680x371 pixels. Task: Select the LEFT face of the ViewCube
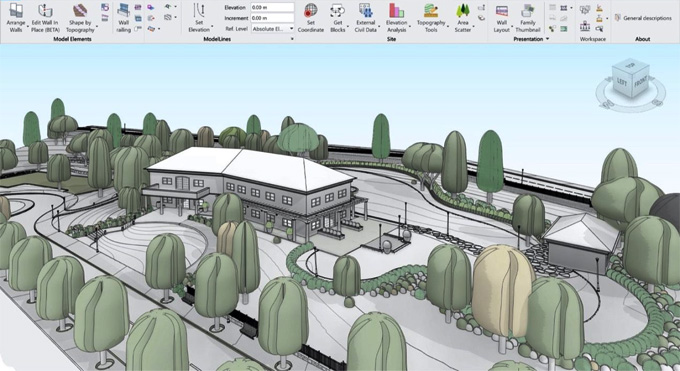[621, 81]
